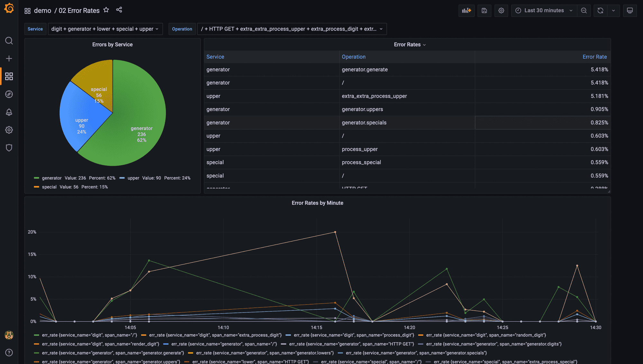Click the Last 30 minutes time range
The height and width of the screenshot is (364, 643).
click(x=544, y=10)
